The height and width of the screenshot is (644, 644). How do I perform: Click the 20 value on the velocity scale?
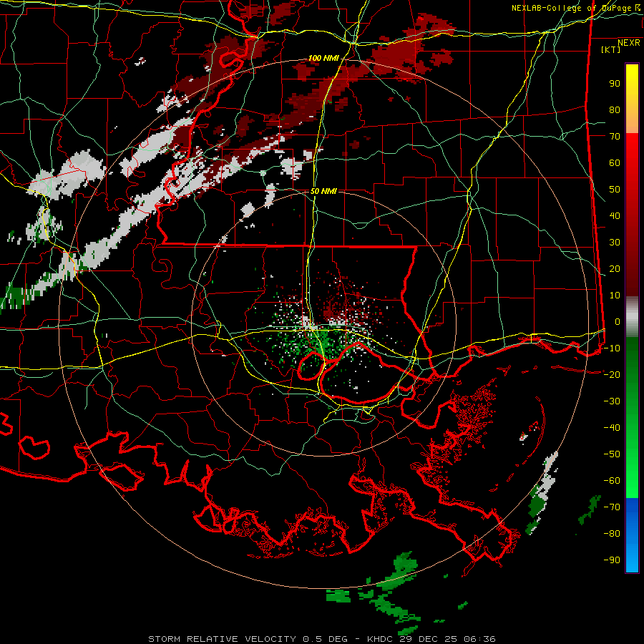pos(615,268)
